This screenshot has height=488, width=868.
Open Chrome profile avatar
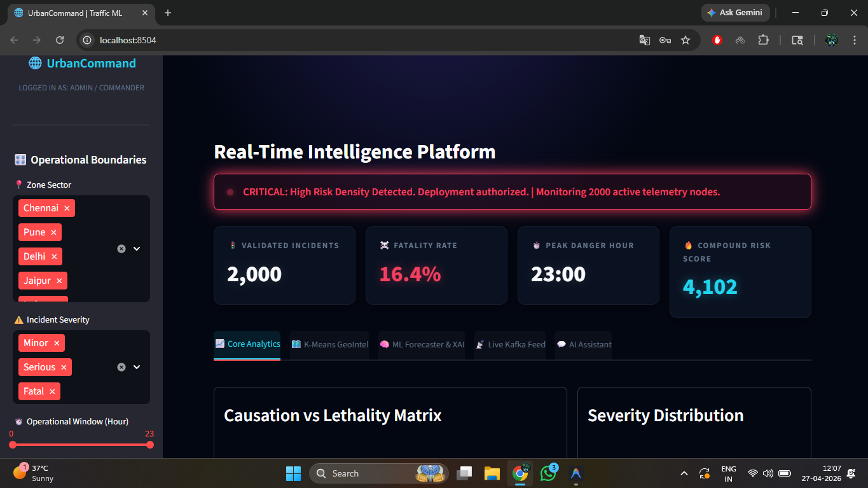pos(832,40)
